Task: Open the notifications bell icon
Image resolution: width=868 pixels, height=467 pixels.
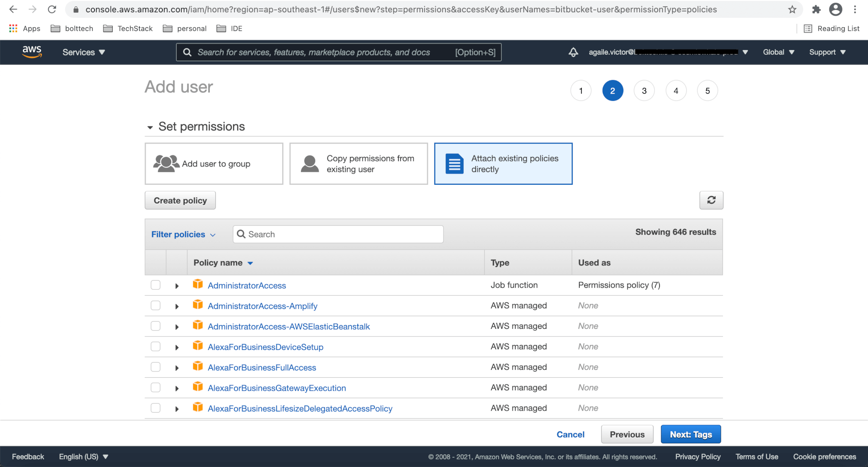Action: coord(573,52)
